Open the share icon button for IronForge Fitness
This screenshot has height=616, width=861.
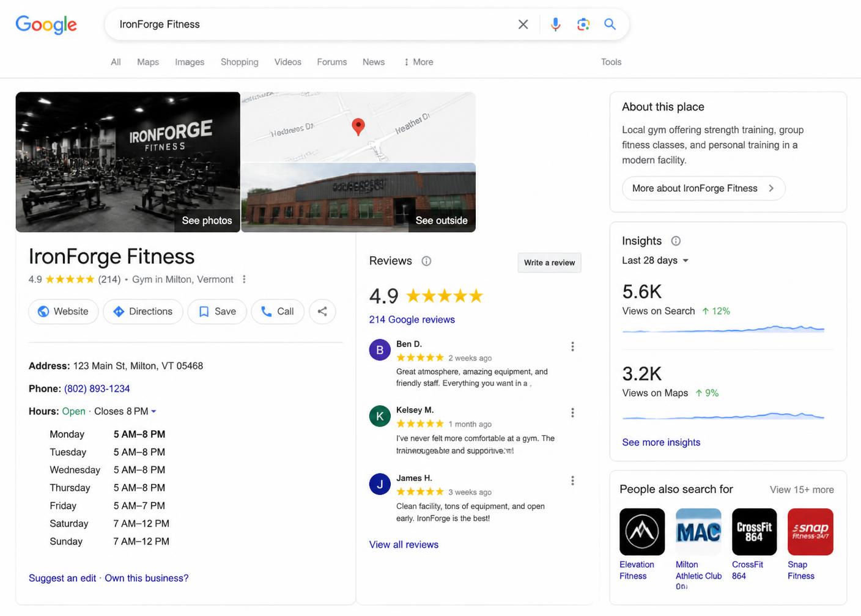pyautogui.click(x=322, y=312)
